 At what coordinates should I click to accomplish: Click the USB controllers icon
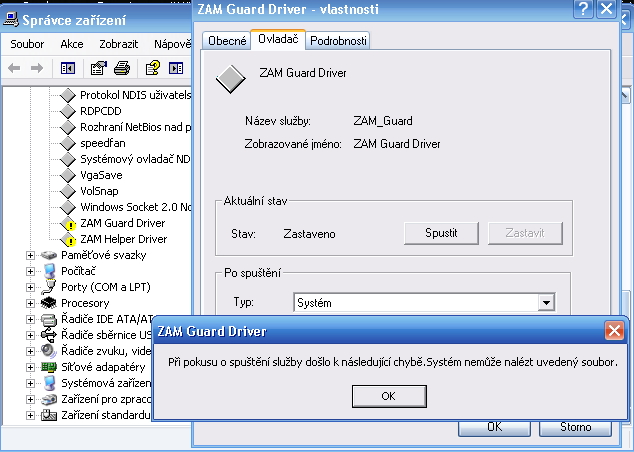coord(49,335)
